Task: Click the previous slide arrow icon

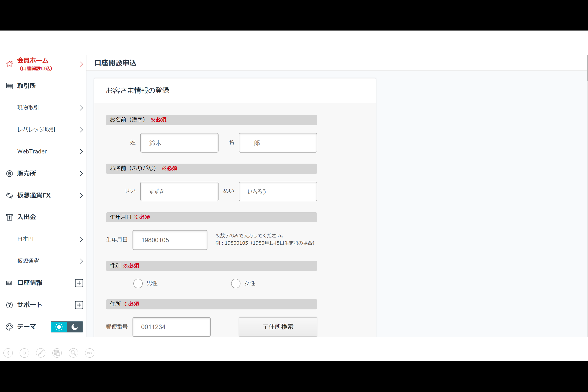Action: coord(8,353)
